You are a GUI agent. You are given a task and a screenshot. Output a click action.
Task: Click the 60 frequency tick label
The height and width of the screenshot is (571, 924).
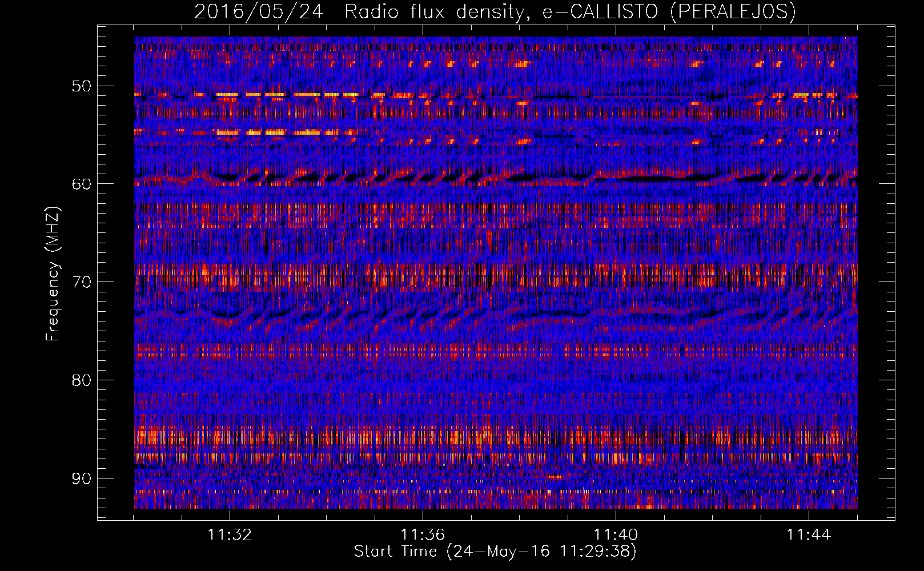81,184
